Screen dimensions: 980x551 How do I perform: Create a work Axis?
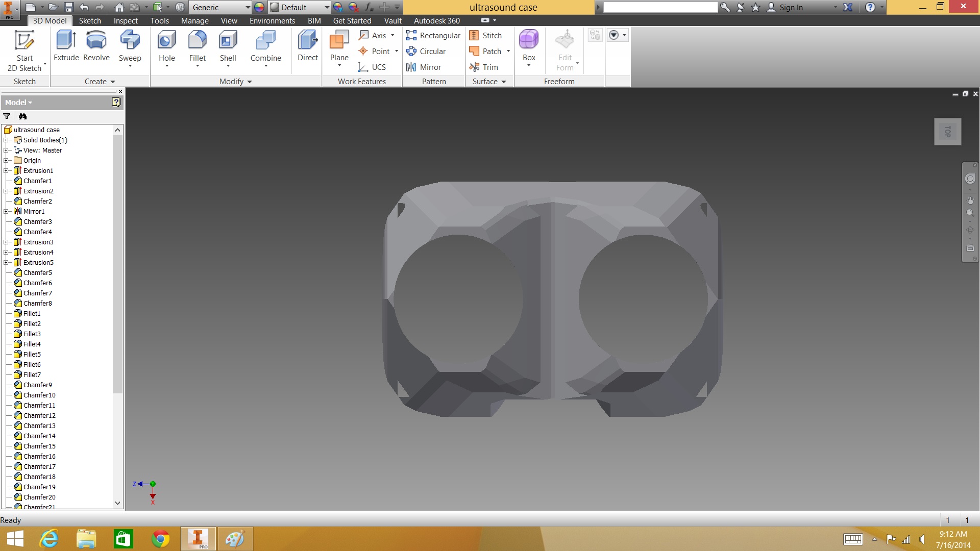point(373,35)
